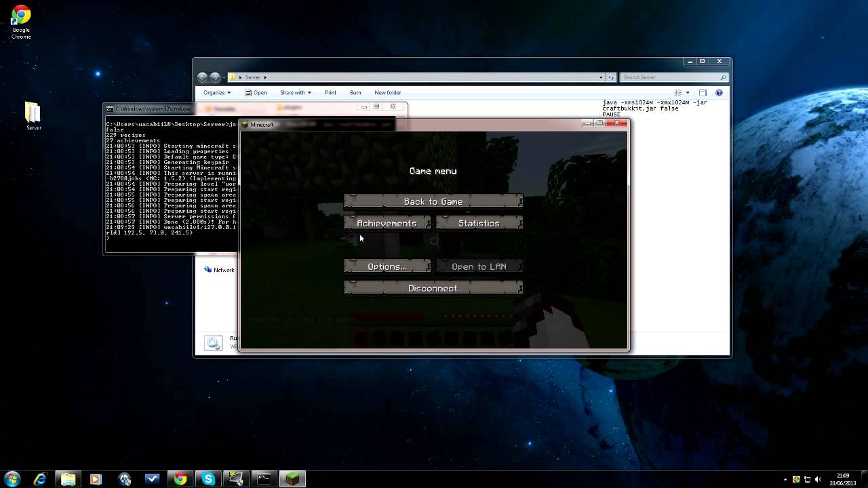Open Windows Media Player from taskbar

click(96, 479)
